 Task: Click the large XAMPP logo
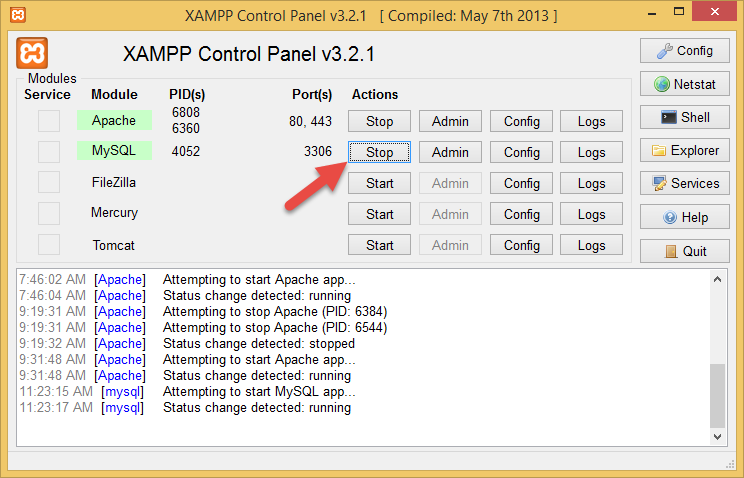click(32, 53)
